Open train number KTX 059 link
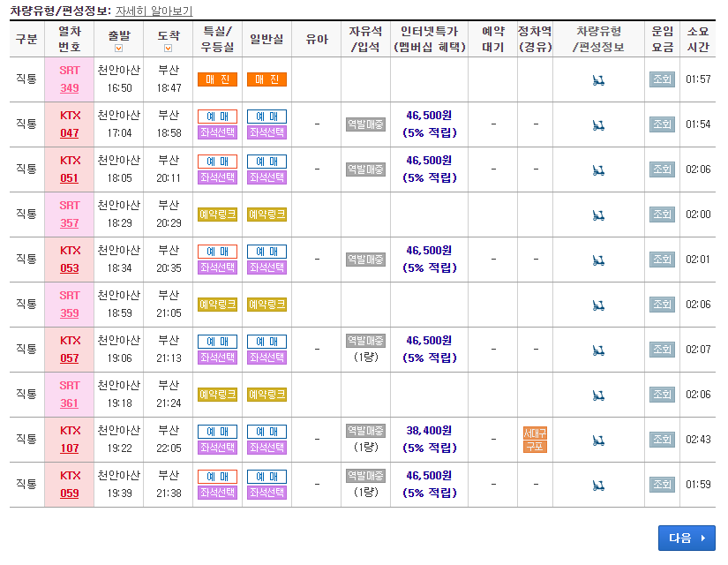728x565 pixels. 69,493
